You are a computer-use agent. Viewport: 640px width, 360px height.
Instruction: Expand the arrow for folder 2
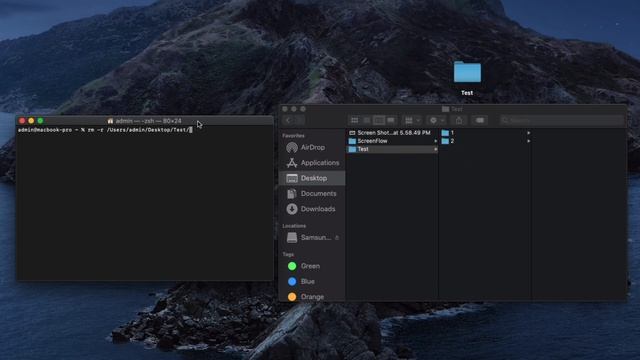pyautogui.click(x=529, y=141)
